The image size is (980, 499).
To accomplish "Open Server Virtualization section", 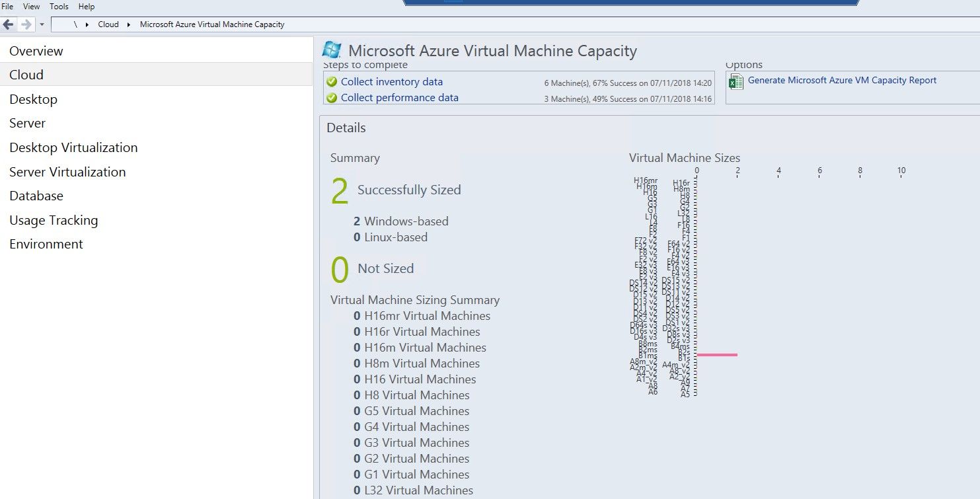I will point(156,172).
